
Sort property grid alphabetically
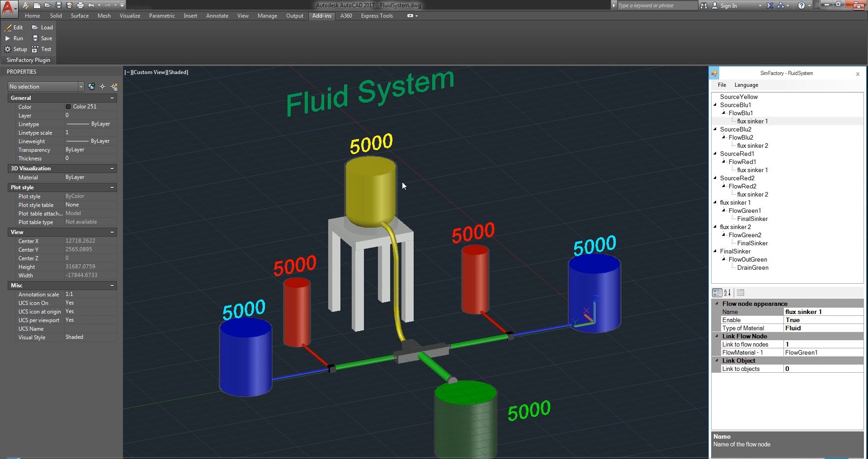pos(727,293)
